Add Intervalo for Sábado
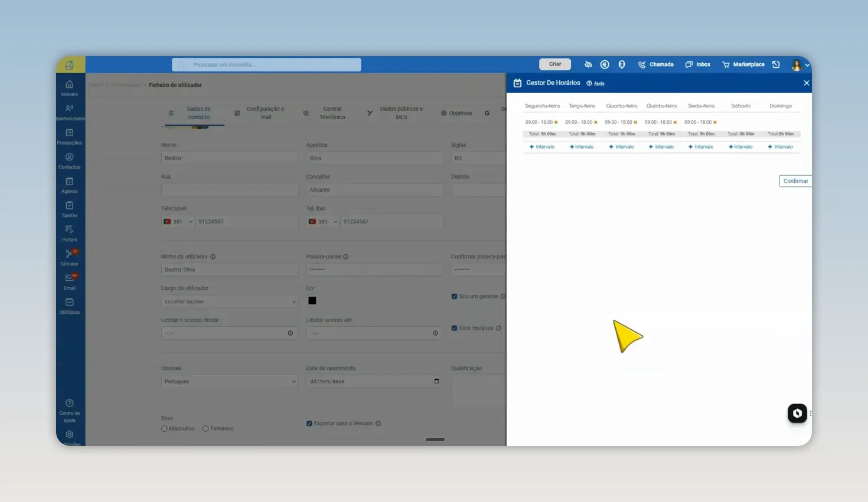This screenshot has height=502, width=868. tap(740, 147)
